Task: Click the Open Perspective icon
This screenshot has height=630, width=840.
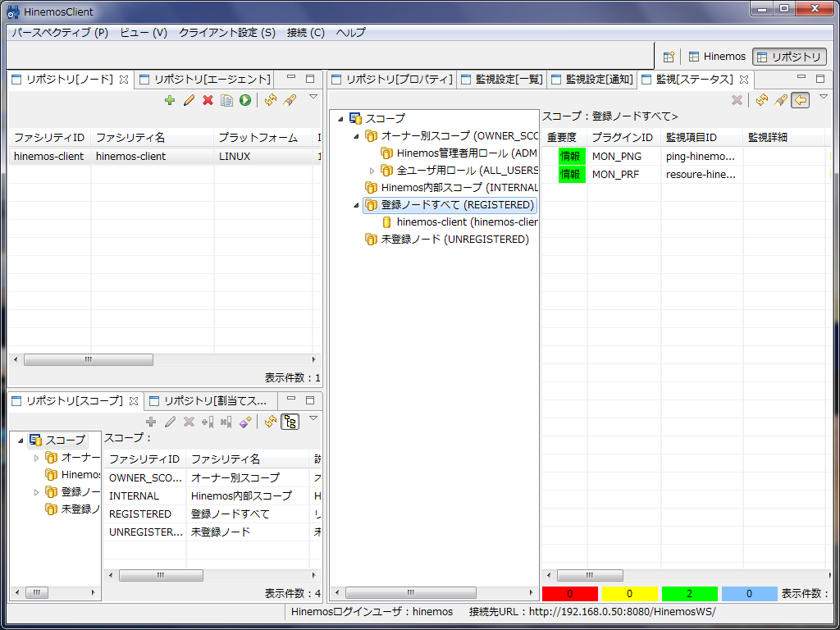Action: pyautogui.click(x=668, y=57)
